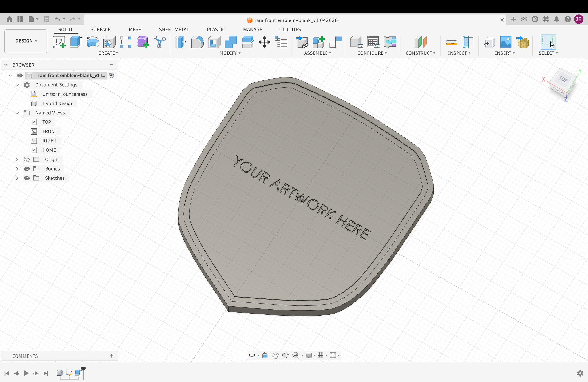Open the MODIFY menu
The width and height of the screenshot is (588, 382).
(x=230, y=53)
